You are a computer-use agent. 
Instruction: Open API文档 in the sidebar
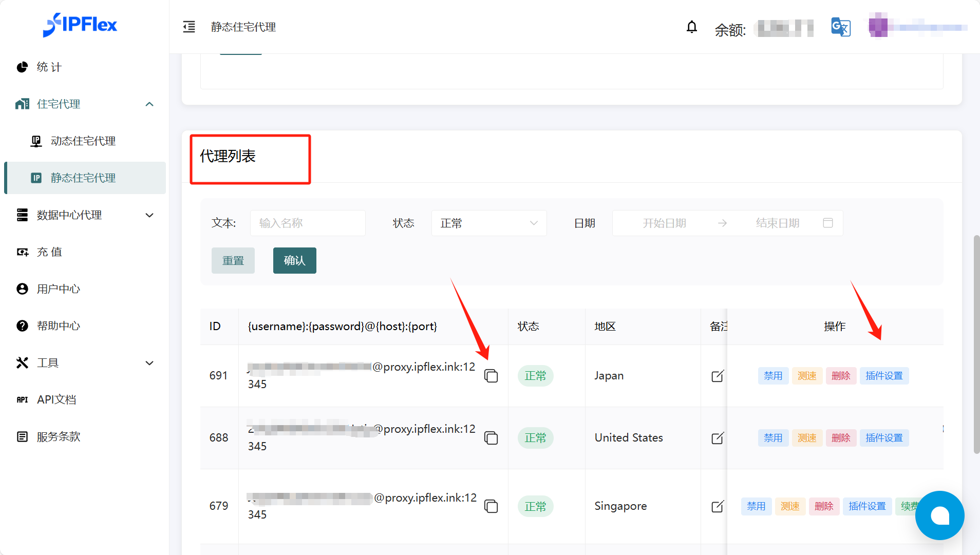pyautogui.click(x=56, y=400)
